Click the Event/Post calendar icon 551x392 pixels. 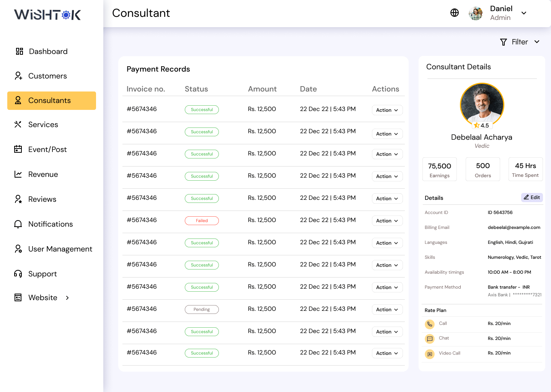(18, 149)
